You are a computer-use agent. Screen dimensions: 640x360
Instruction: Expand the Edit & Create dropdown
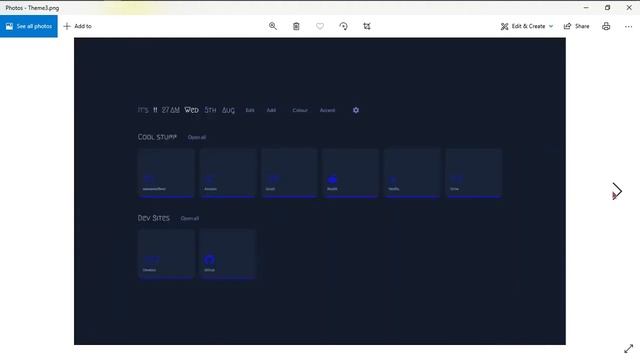pos(527,26)
